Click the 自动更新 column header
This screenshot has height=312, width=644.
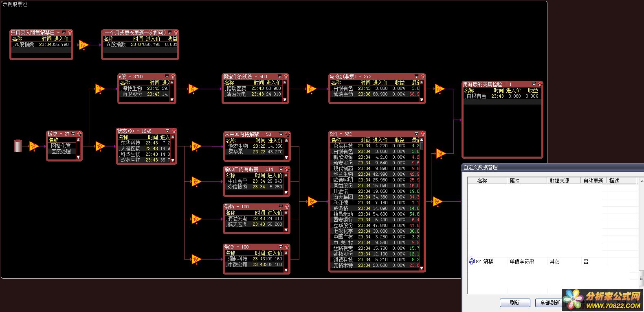pyautogui.click(x=593, y=181)
